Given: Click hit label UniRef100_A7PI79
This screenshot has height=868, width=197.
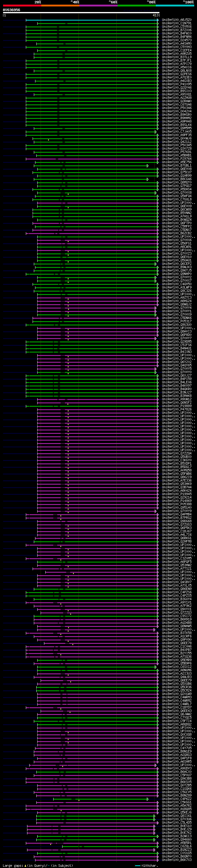Looking at the screenshot, I should click(176, 64).
